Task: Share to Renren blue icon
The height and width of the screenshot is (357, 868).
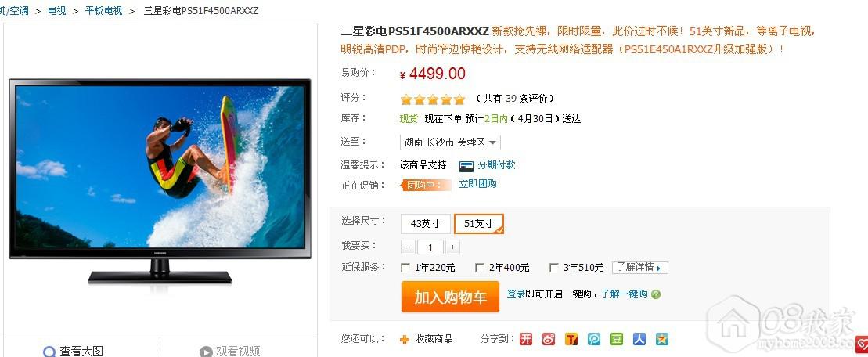Action: (639, 339)
